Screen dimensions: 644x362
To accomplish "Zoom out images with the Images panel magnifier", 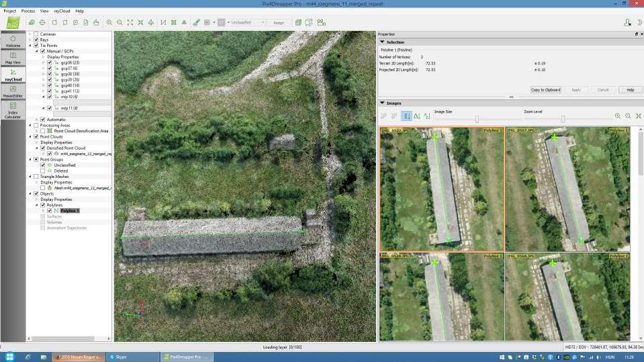I will (x=628, y=116).
